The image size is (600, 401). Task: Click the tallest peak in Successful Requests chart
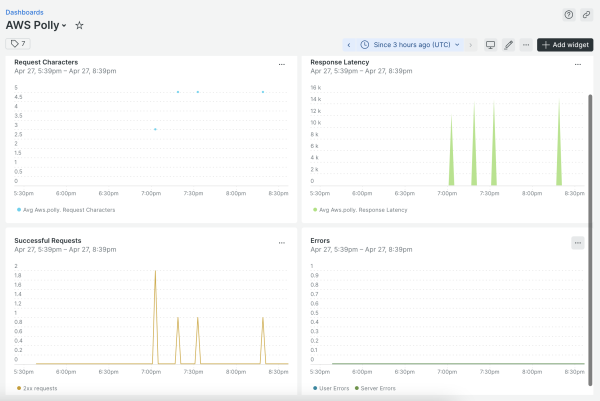[x=155, y=271]
